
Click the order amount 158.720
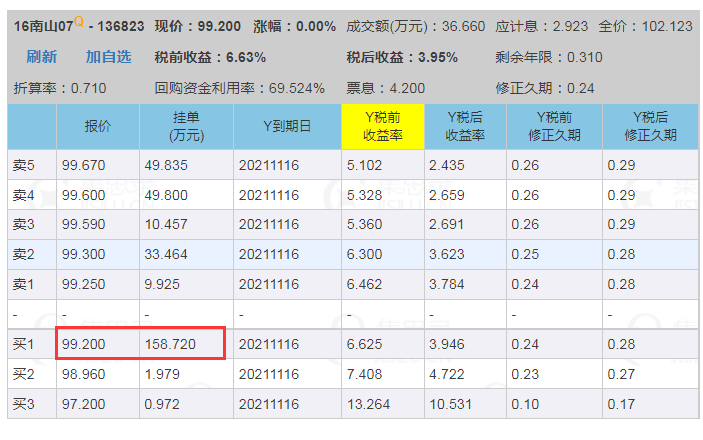(x=170, y=344)
